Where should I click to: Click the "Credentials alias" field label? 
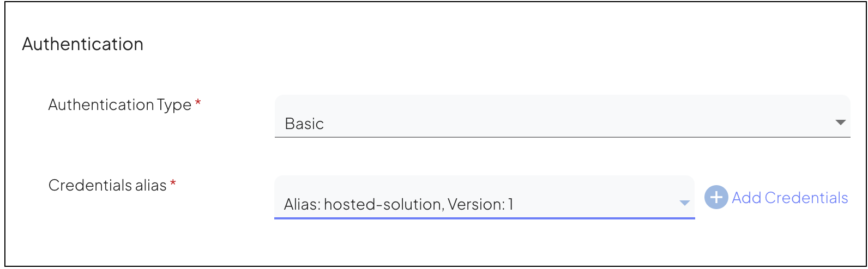click(x=107, y=185)
